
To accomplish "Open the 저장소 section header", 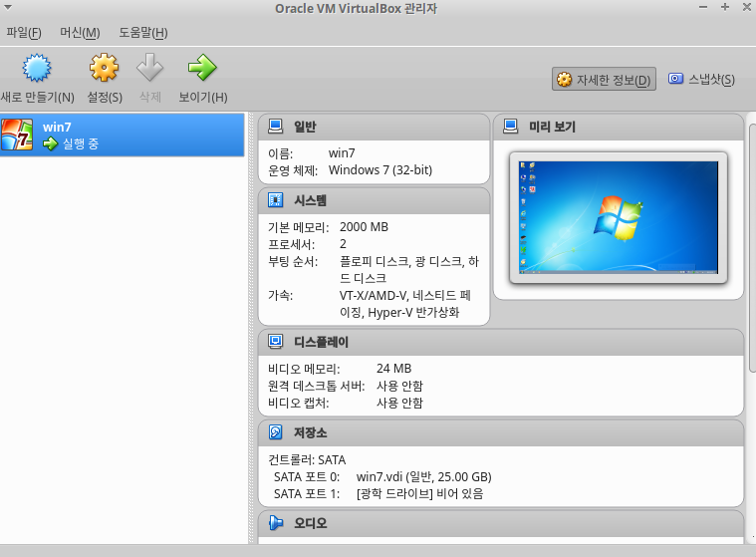I will [x=501, y=433].
